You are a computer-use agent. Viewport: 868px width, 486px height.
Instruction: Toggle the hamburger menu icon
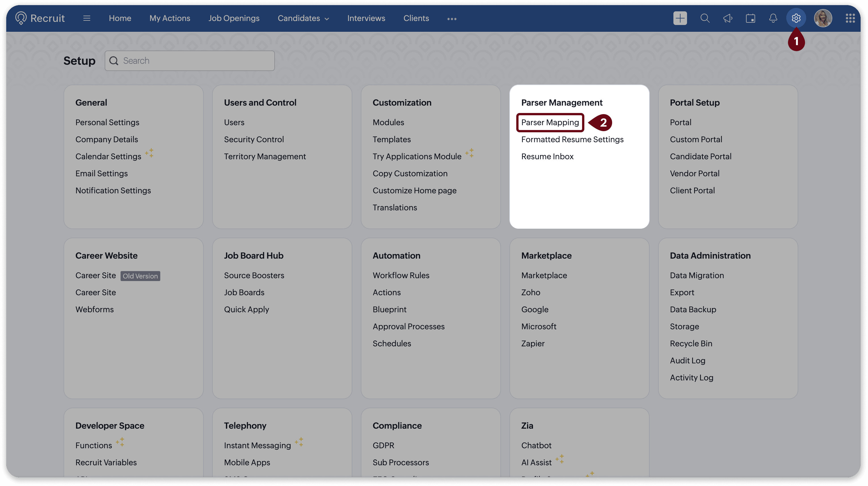(87, 18)
